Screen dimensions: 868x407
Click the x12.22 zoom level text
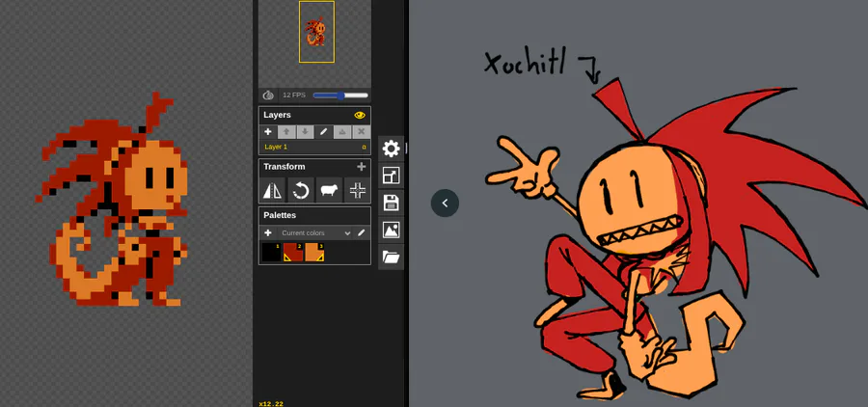271,404
